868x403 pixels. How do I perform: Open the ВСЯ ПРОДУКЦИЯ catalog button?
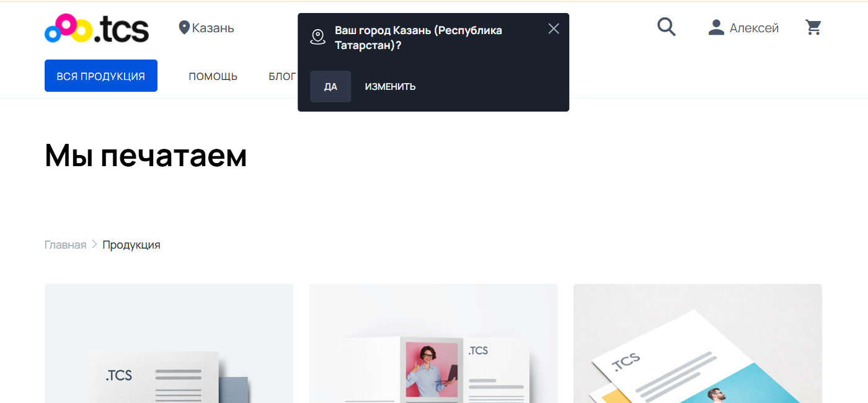101,76
